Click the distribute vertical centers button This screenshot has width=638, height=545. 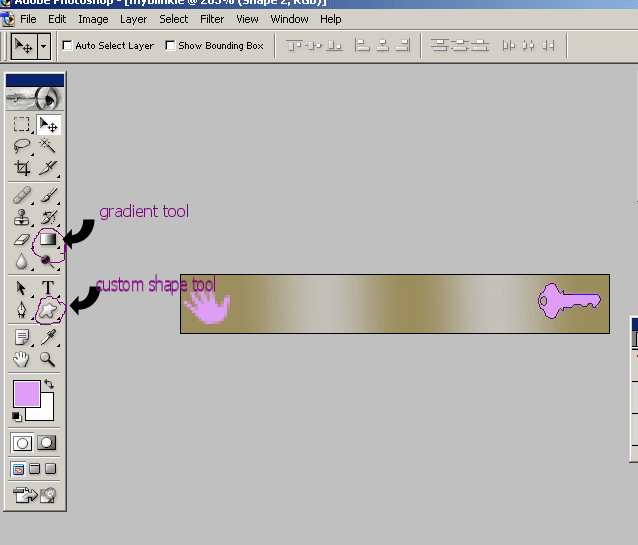[460, 45]
